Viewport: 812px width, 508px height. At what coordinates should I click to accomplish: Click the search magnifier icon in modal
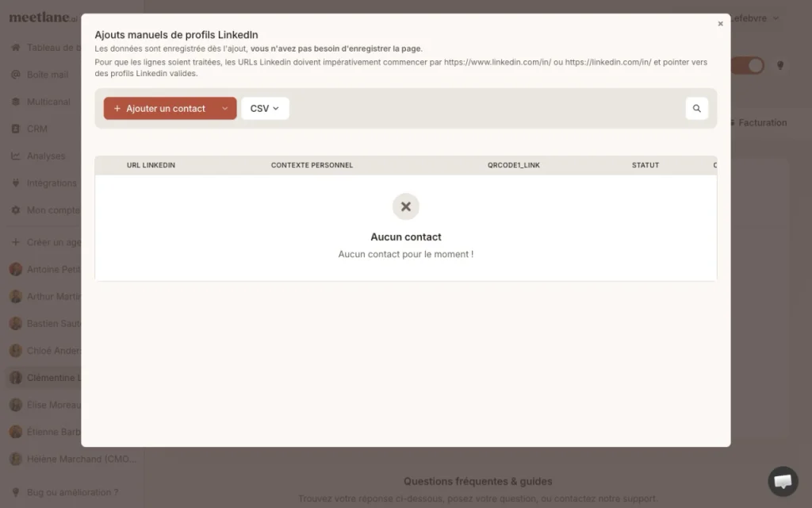coord(696,108)
